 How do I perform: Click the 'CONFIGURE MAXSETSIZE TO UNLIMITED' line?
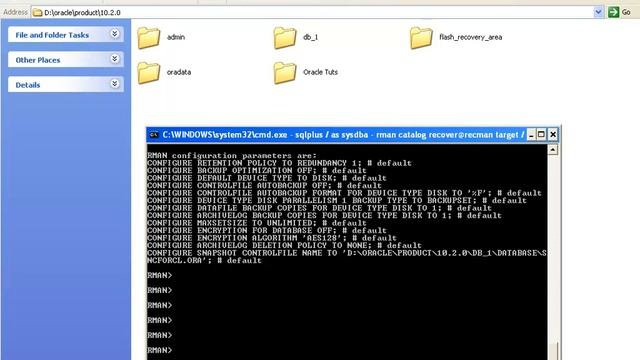257,223
